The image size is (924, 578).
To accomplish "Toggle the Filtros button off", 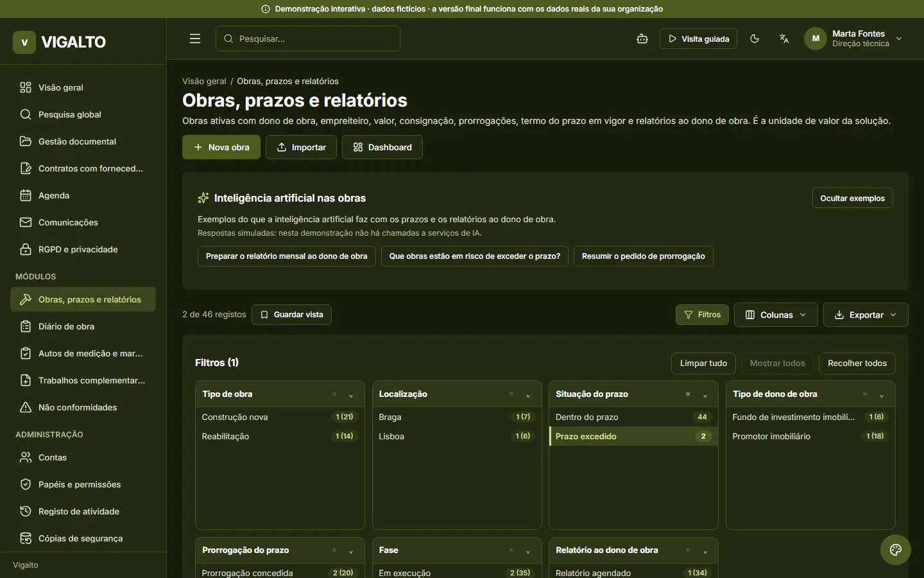I will pos(702,315).
